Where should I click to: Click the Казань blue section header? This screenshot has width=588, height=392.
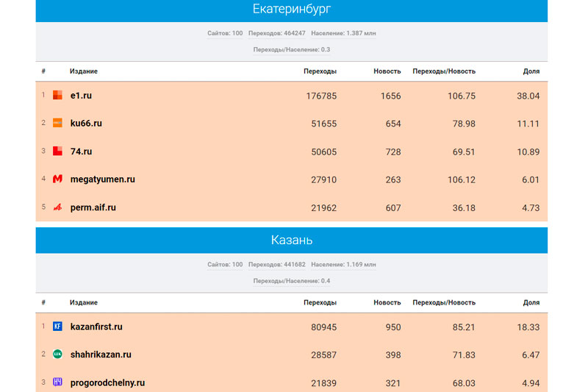[291, 240]
